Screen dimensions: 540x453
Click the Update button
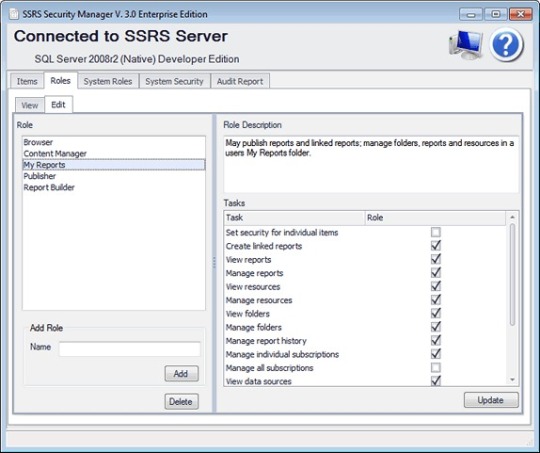[x=491, y=400]
